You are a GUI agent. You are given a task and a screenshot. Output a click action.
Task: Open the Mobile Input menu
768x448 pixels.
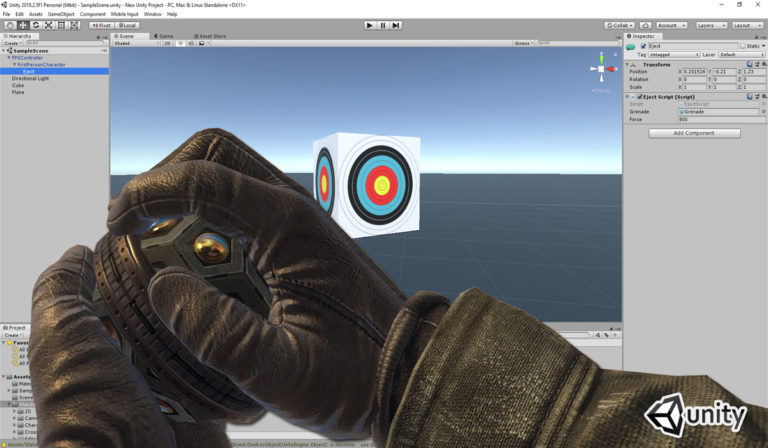tap(125, 14)
